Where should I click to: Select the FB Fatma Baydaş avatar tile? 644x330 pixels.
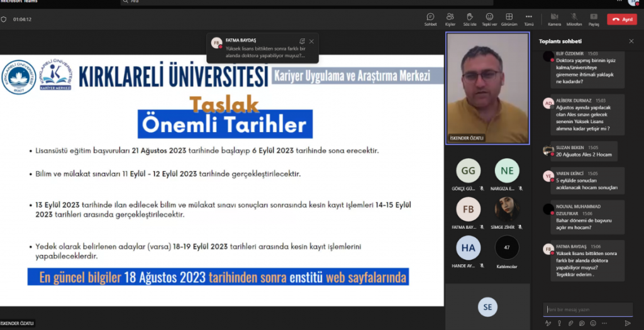pos(468,209)
